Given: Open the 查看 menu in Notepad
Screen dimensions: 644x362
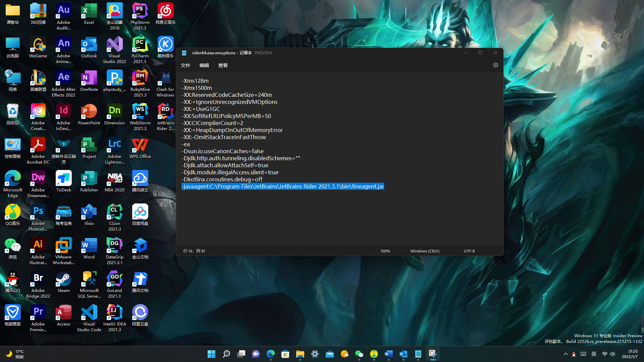Looking at the screenshot, I should (x=223, y=65).
